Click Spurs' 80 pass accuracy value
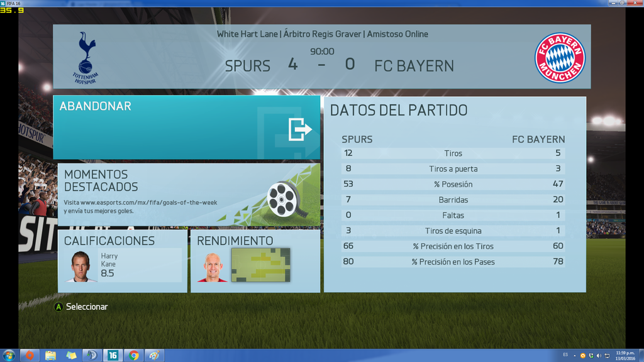This screenshot has height=362, width=644. tap(348, 261)
